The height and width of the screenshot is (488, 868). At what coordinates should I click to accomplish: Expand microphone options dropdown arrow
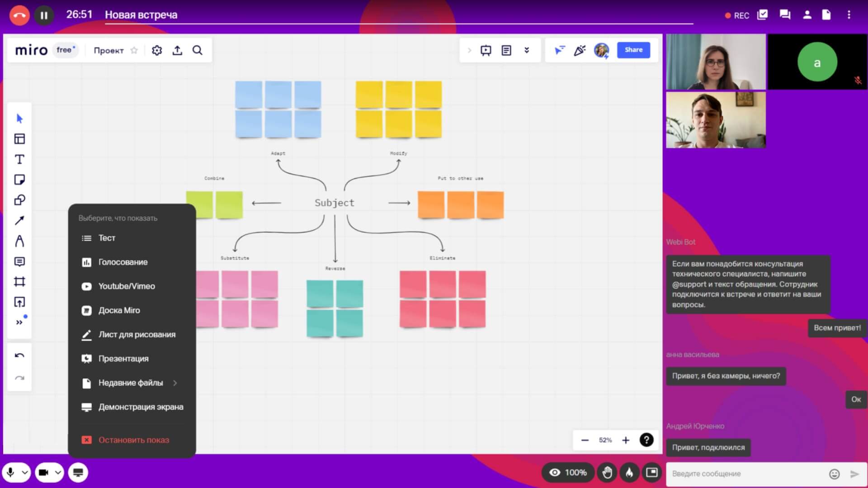[25, 473]
